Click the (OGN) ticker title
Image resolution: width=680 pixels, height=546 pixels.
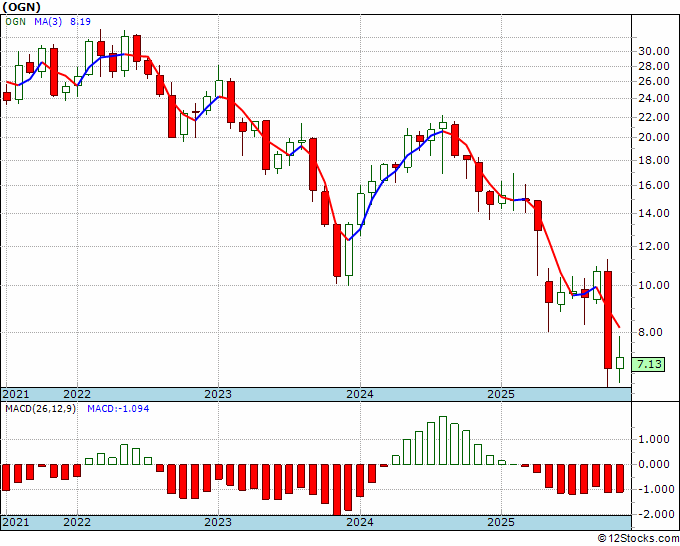click(x=22, y=7)
